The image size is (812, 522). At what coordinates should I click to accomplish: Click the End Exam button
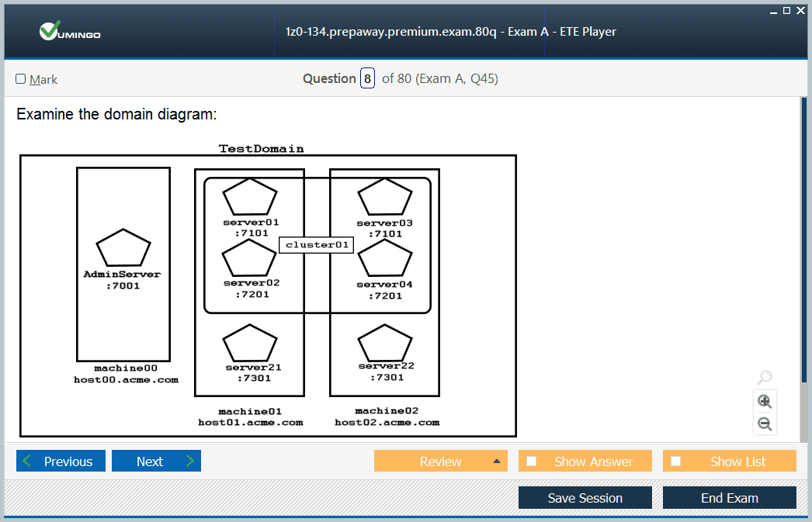point(730,498)
